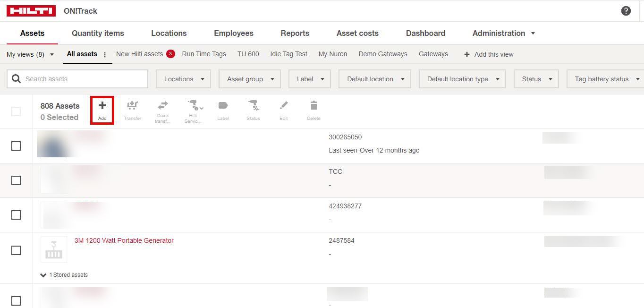Open the Tag battery status dropdown
The height and width of the screenshot is (308, 644).
click(605, 79)
